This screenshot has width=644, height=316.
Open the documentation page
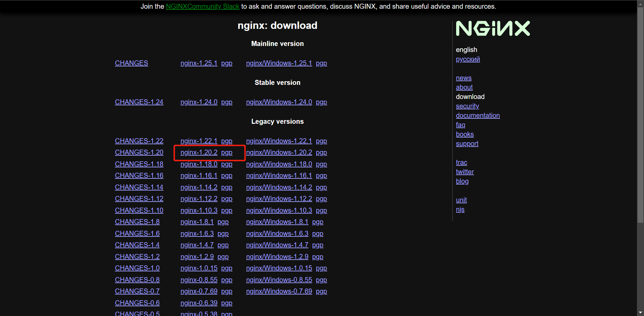click(478, 115)
